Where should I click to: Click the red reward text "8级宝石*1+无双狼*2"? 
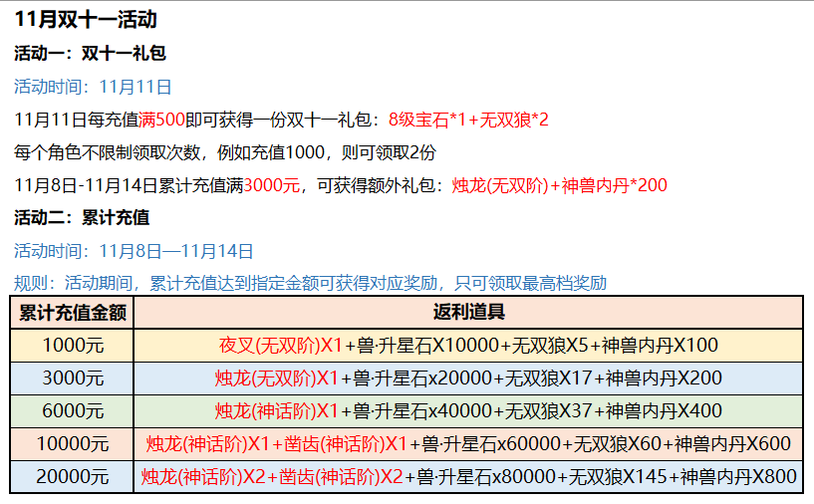[468, 120]
